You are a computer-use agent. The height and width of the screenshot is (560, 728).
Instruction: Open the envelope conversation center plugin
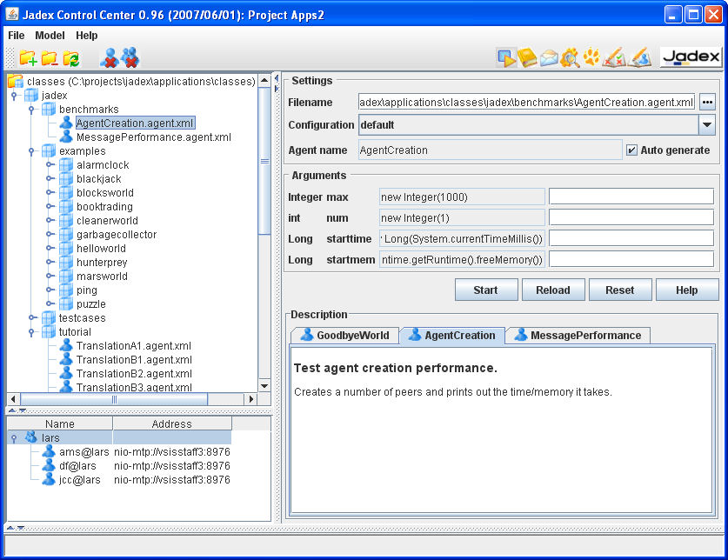tap(548, 58)
